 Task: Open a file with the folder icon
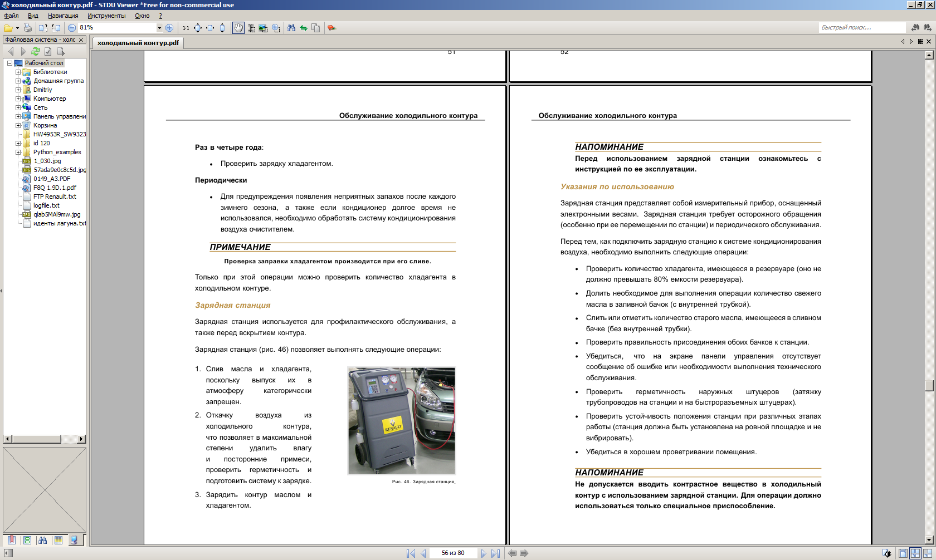(8, 28)
